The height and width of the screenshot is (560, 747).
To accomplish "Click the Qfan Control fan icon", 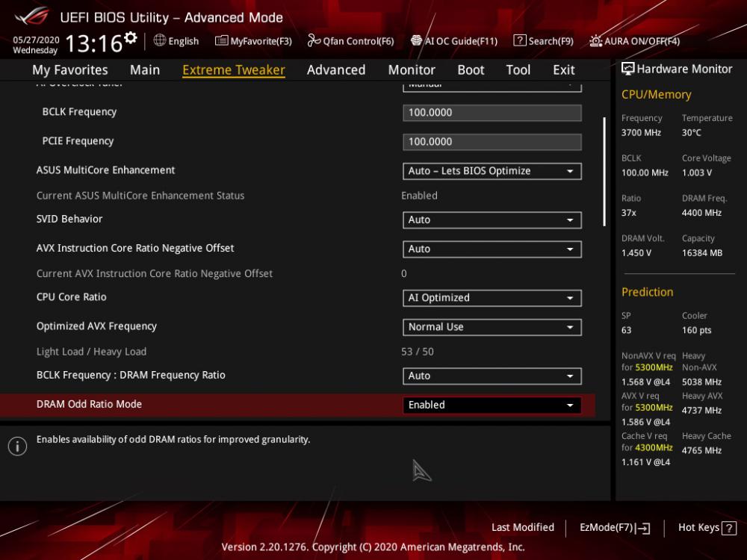I will pos(314,41).
